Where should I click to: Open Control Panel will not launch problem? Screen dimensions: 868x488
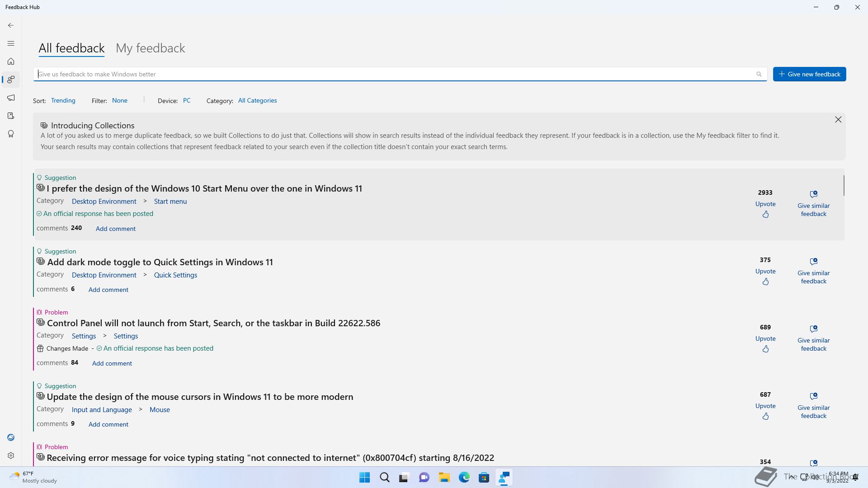click(213, 323)
